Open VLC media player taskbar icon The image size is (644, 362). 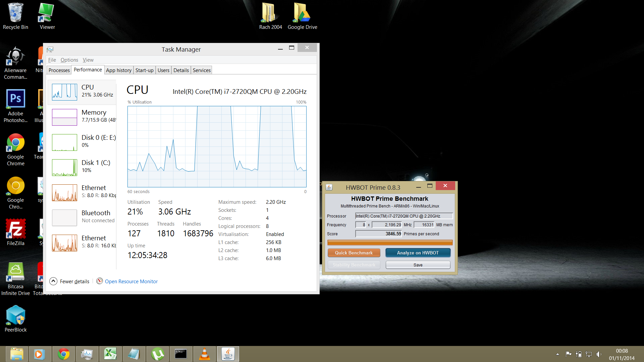click(204, 354)
